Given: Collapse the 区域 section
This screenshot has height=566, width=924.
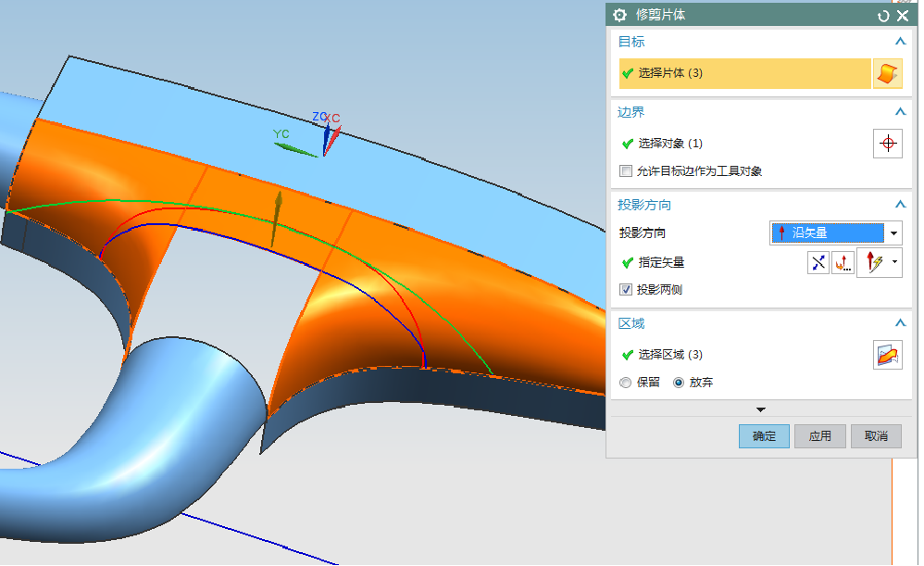Looking at the screenshot, I should 899,323.
